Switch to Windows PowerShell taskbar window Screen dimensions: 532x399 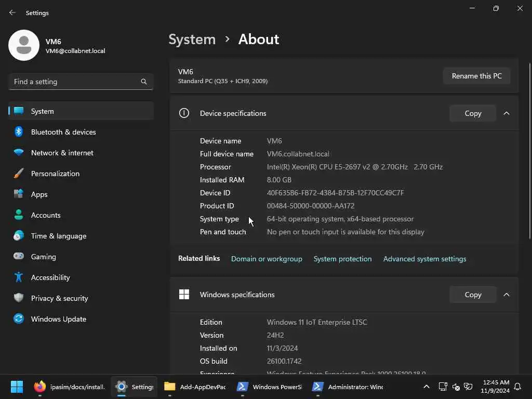pos(269,387)
